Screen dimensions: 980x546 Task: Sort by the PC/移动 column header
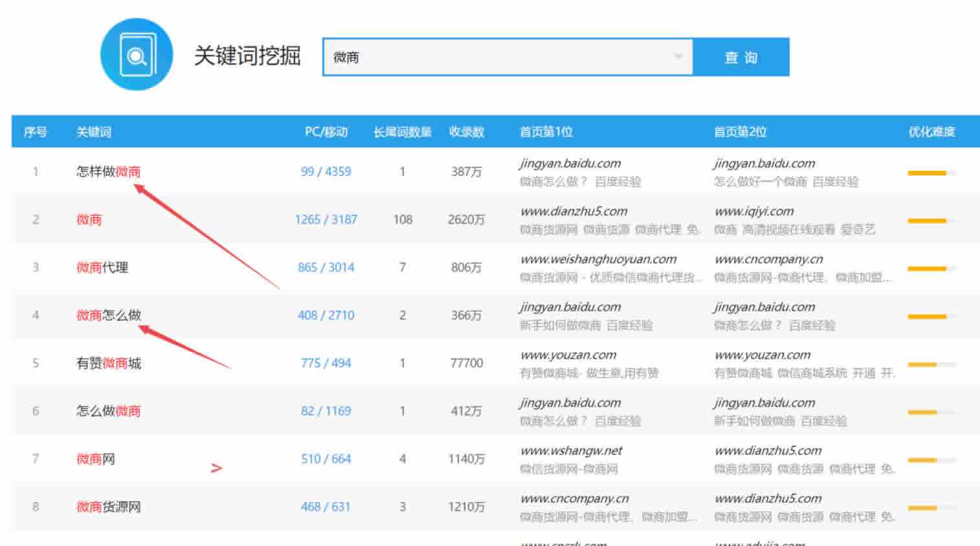pyautogui.click(x=326, y=132)
